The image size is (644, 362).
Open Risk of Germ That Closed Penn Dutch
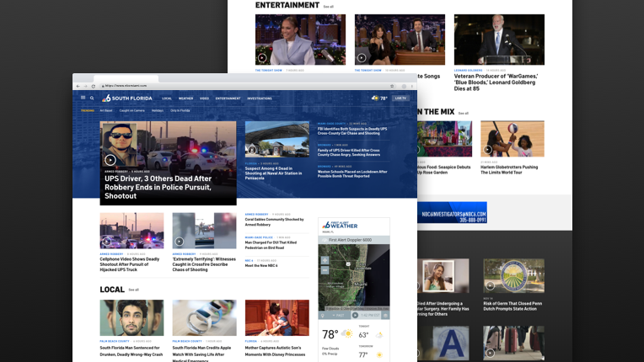click(513, 306)
